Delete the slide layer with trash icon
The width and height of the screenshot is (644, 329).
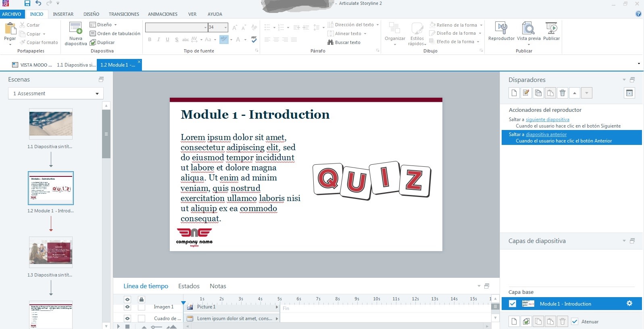coord(563,321)
